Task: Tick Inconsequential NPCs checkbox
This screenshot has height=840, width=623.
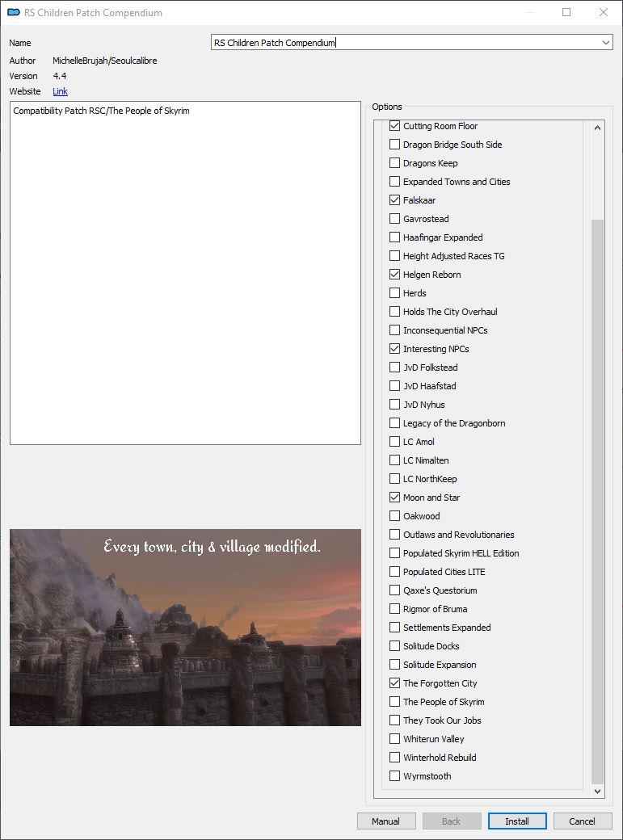Action: coord(394,330)
